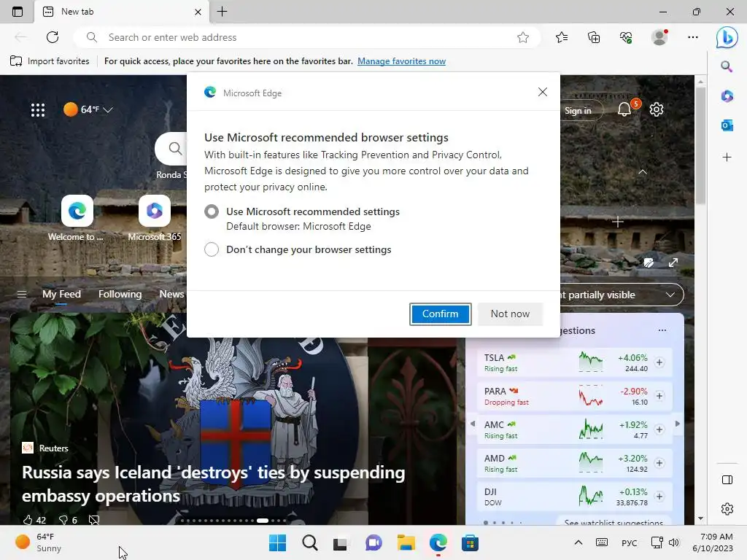Viewport: 747px width, 560px height.
Task: Open the app launcher grid
Action: point(38,110)
